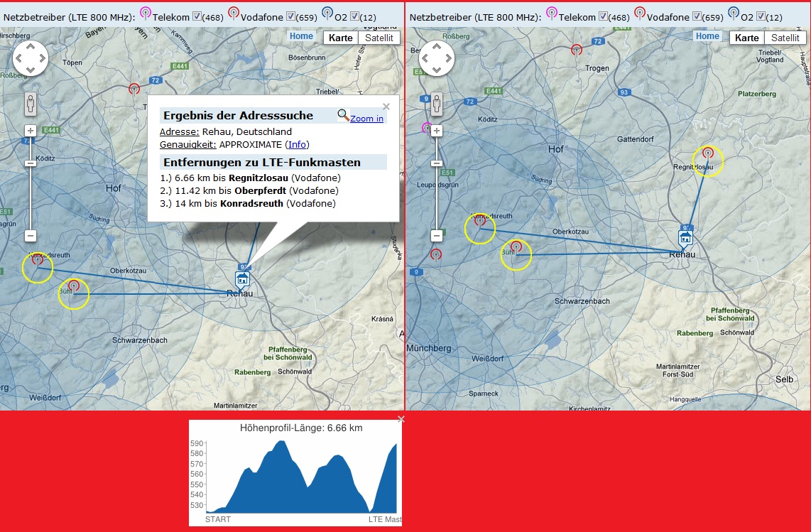811x532 pixels.
Task: Click Schwarzenbach label on right map
Action: [x=582, y=301]
